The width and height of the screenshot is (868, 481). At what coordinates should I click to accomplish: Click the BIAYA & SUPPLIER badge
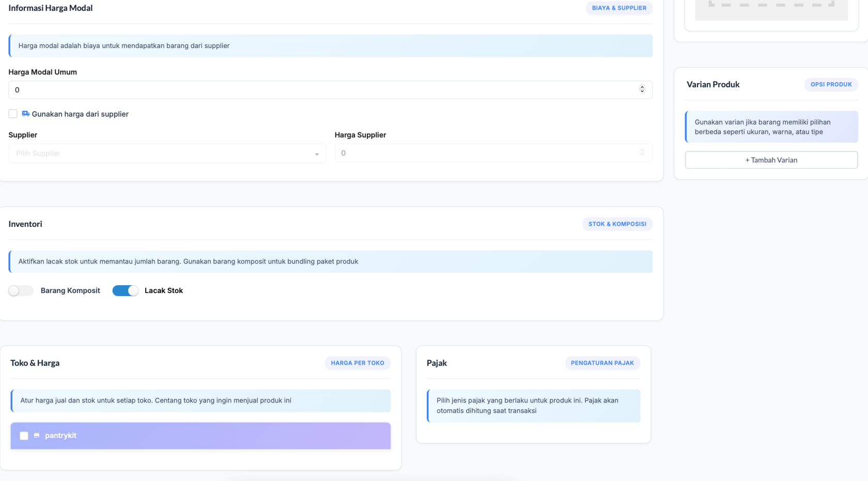click(x=619, y=8)
